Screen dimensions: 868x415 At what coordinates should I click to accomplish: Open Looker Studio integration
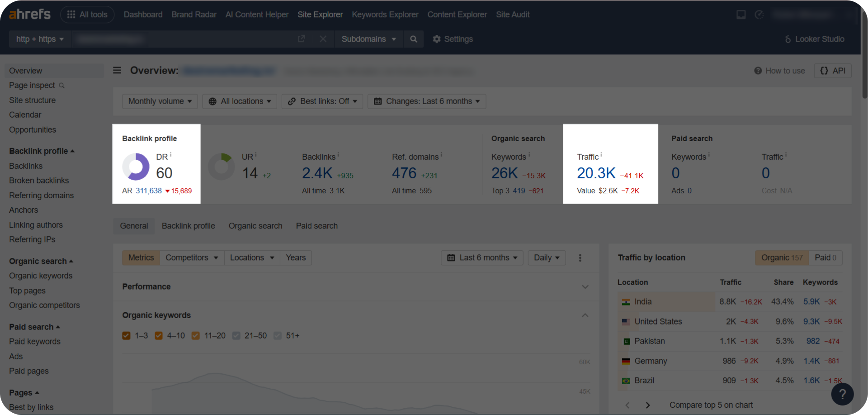pyautogui.click(x=815, y=39)
